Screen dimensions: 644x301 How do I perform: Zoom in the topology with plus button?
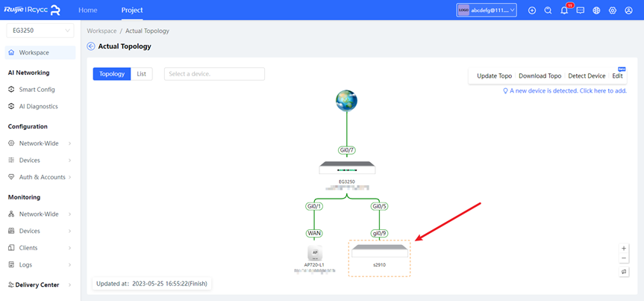[x=624, y=248]
